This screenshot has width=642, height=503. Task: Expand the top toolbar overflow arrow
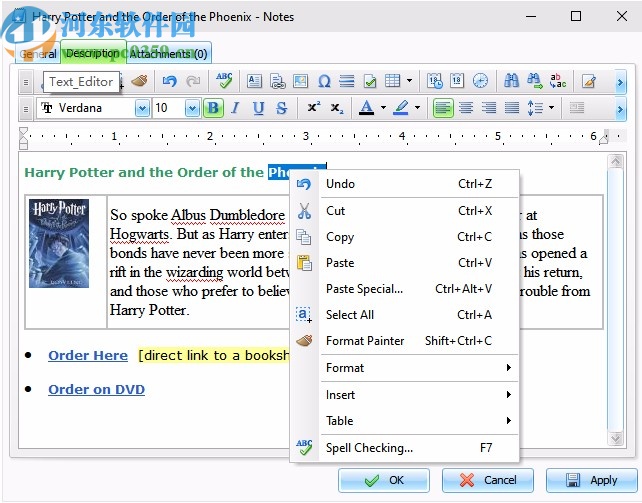(x=620, y=82)
